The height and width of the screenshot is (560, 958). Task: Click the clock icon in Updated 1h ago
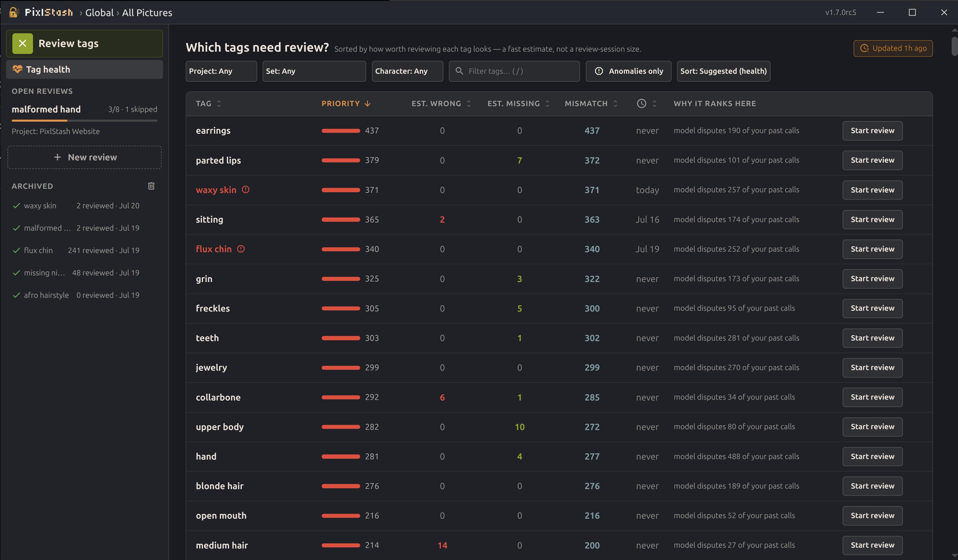point(864,48)
